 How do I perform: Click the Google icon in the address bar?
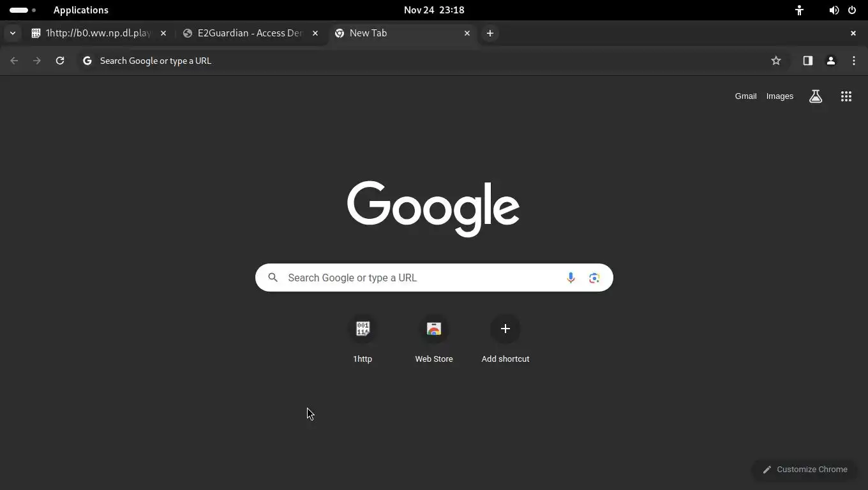(x=87, y=61)
